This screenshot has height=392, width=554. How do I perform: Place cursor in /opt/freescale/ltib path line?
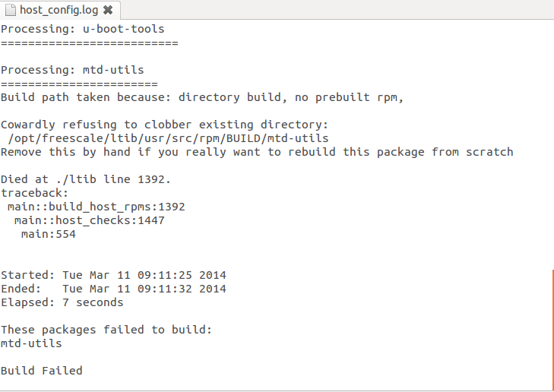click(168, 138)
